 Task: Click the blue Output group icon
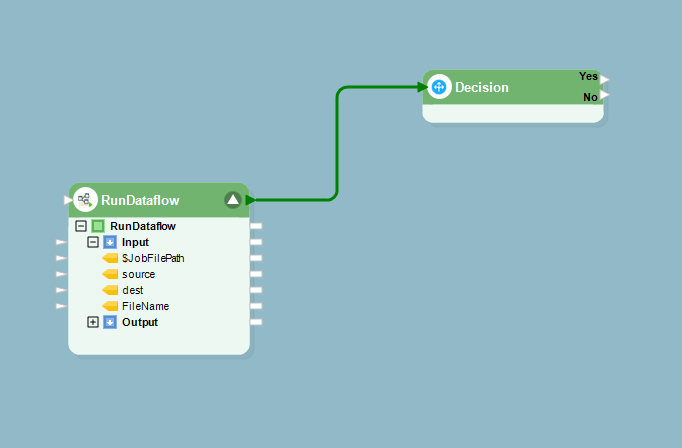[x=110, y=322]
